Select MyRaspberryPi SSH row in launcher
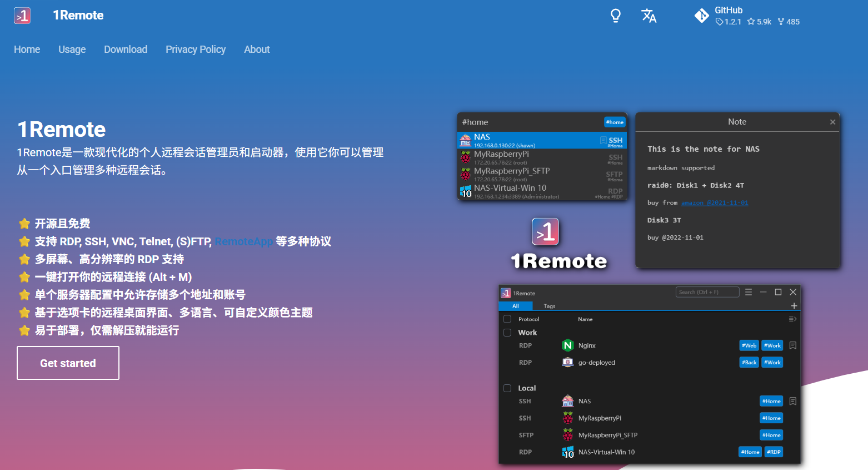Screen dimensions: 868x470 [x=542, y=157]
